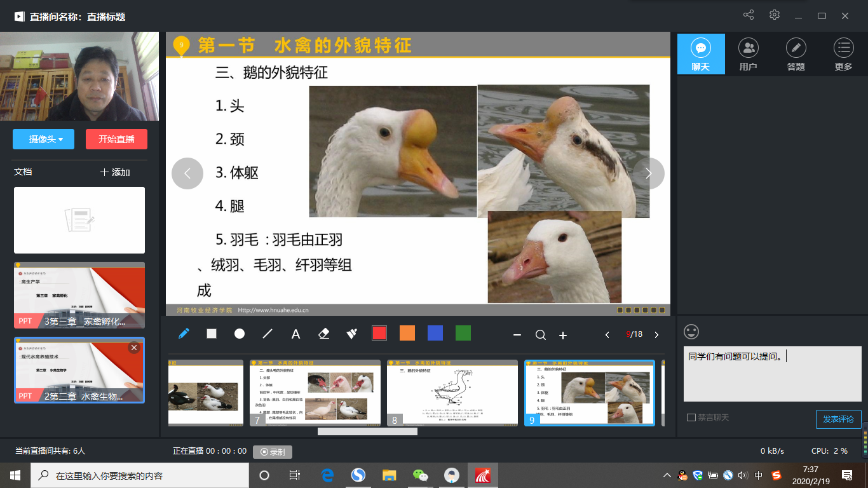Select the pencil drawing tool
This screenshot has width=868, height=488.
pyautogui.click(x=184, y=334)
